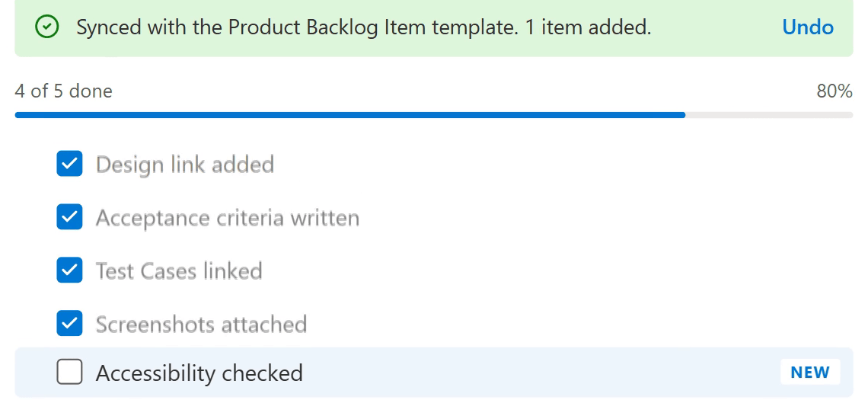Uncheck the Acceptance criteria written checkbox
The width and height of the screenshot is (868, 400).
click(70, 216)
